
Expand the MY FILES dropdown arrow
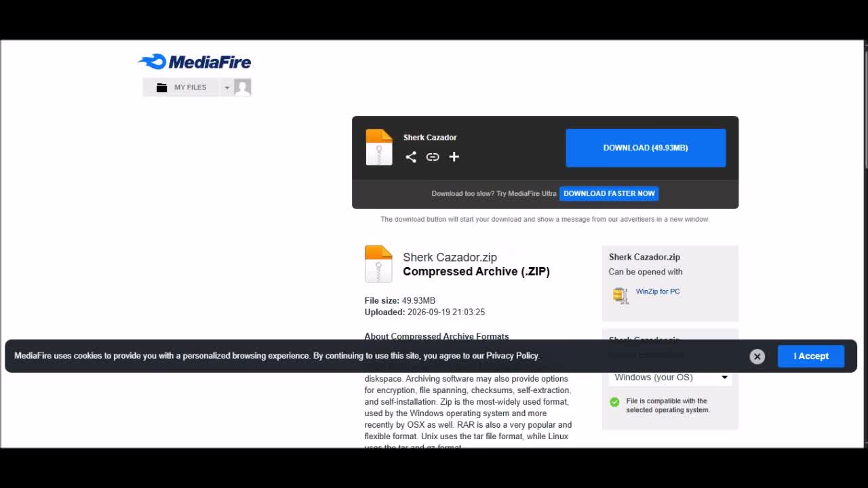227,87
